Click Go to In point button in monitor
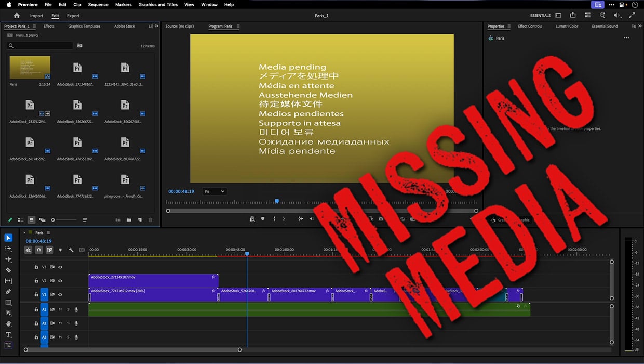Image resolution: width=644 pixels, height=364 pixels. click(x=301, y=219)
